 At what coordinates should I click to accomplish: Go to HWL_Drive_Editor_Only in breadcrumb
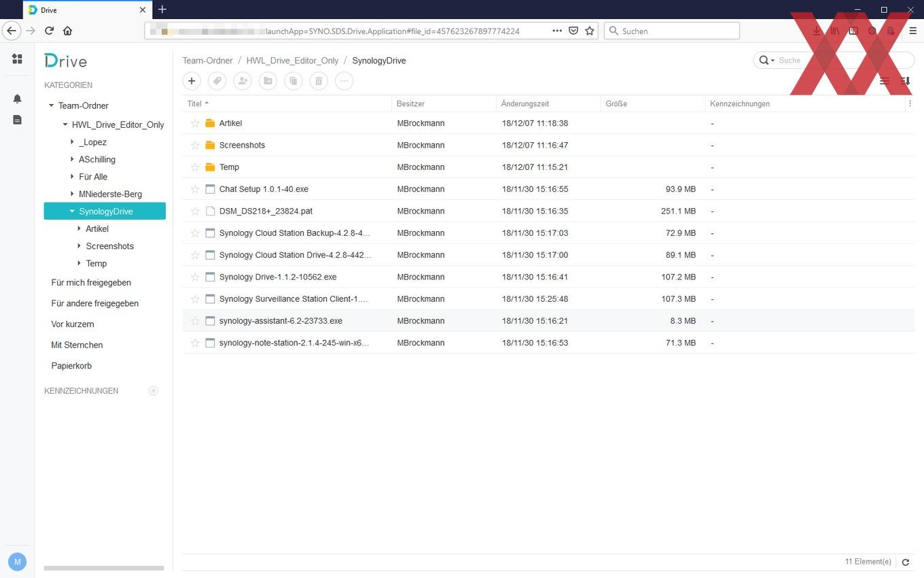tap(292, 61)
